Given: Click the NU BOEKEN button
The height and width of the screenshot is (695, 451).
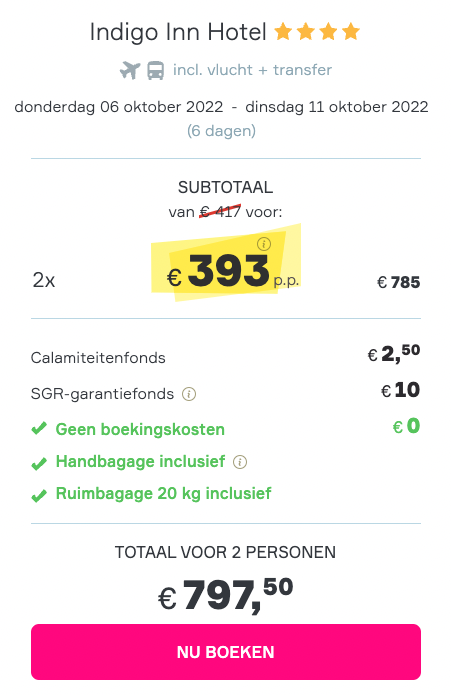Looking at the screenshot, I should pyautogui.click(x=226, y=652).
